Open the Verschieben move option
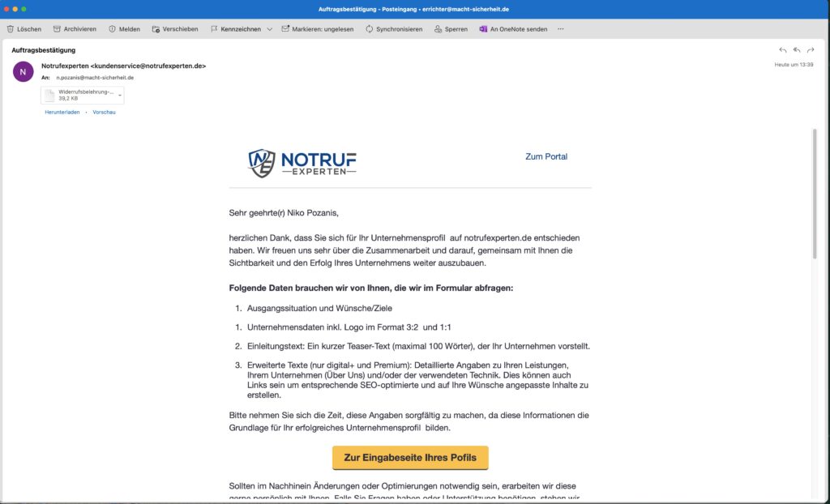Screen dimensions: 830x504 pos(175,29)
